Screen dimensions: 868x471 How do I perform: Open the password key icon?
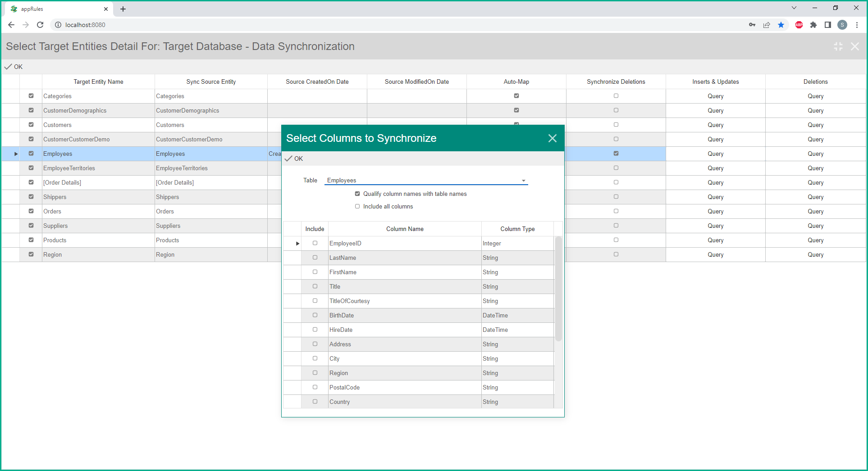point(752,25)
